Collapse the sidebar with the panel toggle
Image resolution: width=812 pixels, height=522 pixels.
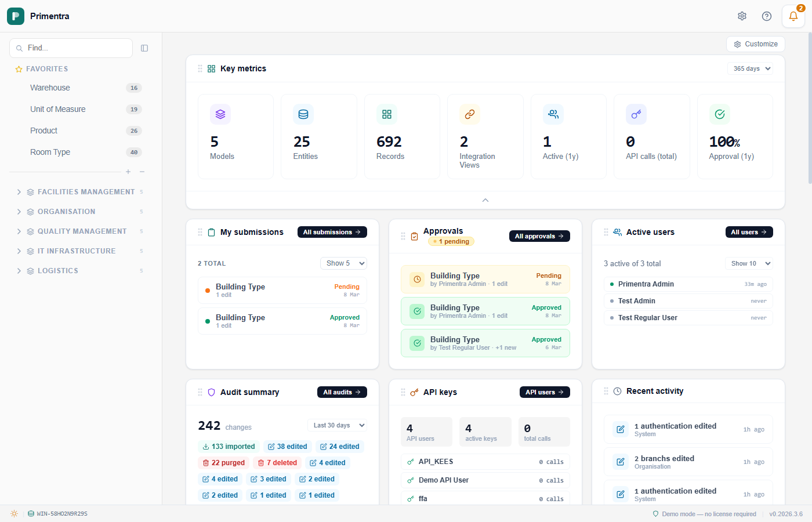coord(144,48)
